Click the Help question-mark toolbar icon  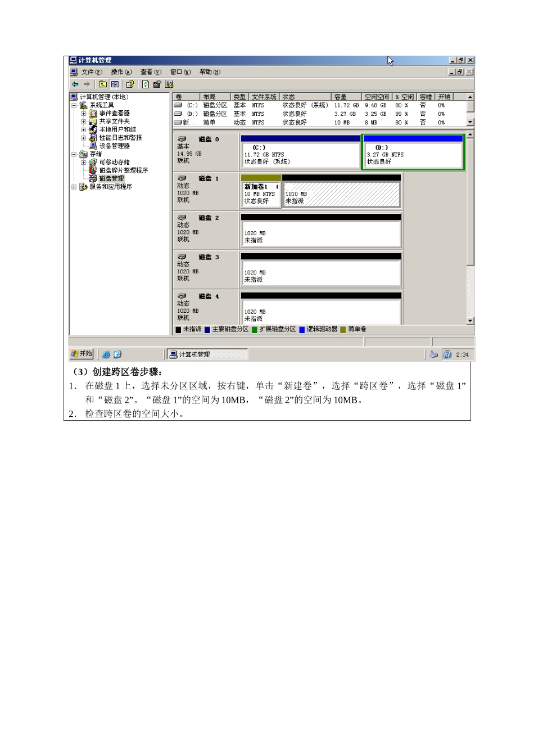pos(130,84)
